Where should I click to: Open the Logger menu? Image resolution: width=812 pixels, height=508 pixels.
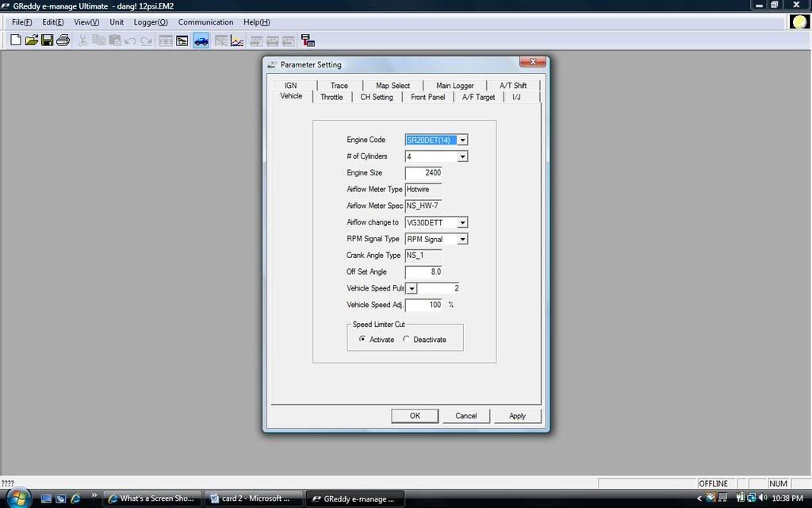pos(151,22)
